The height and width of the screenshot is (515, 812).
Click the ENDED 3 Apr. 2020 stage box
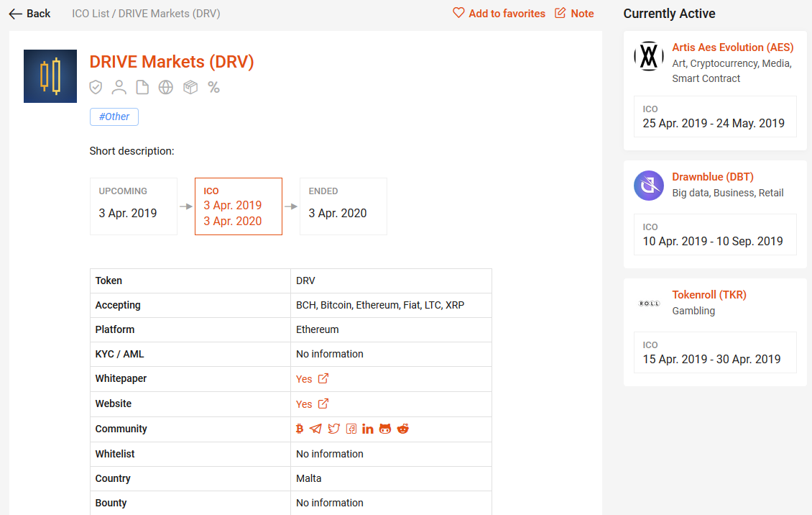(x=343, y=206)
